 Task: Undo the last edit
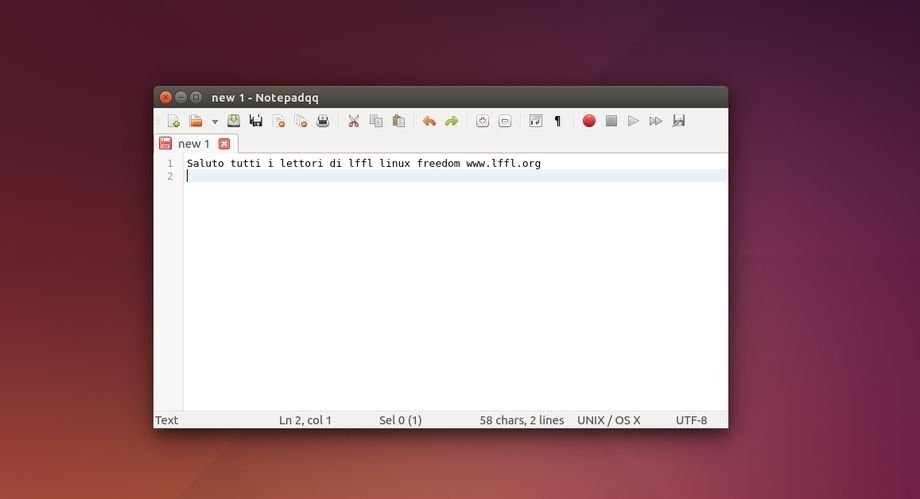point(429,121)
